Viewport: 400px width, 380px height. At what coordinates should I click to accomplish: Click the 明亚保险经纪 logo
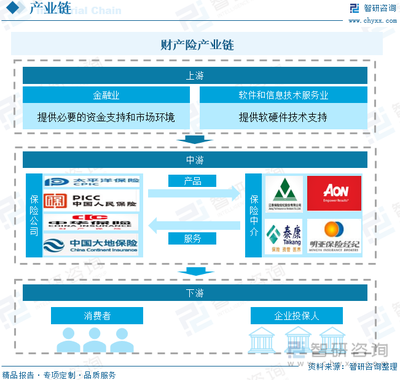coord(334,236)
